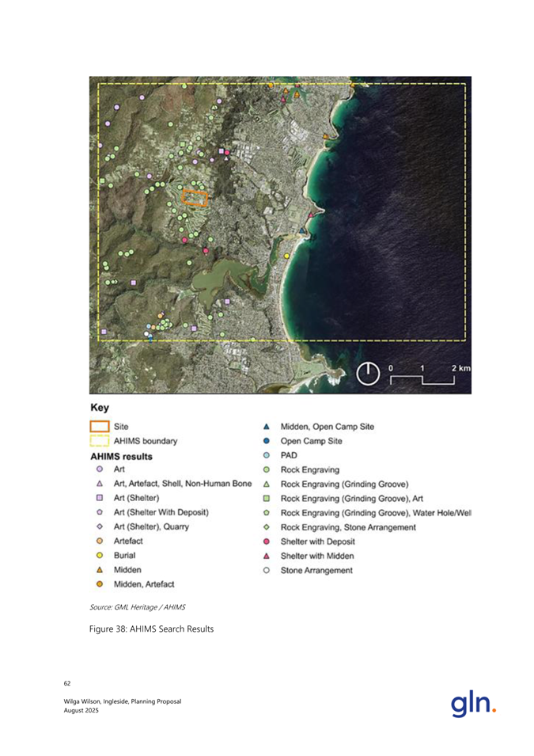The height and width of the screenshot is (756, 534).
Task: Click the yellow AHIMS boundary swatch in key
Action: click(x=100, y=441)
